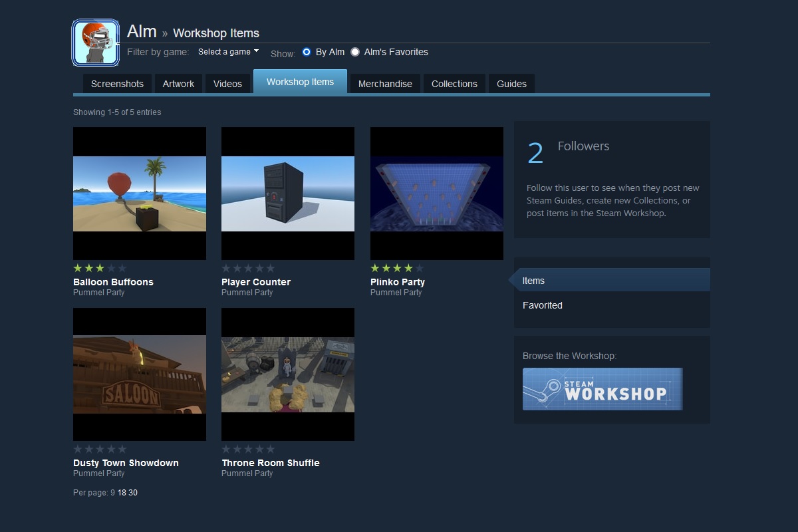Open the Collections tab
This screenshot has width=798, height=532.
[x=454, y=84]
